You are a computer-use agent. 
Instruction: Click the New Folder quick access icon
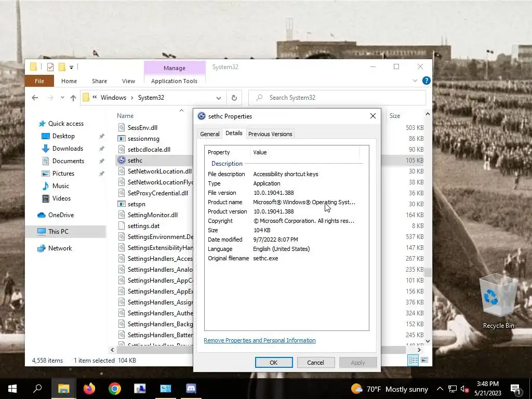[x=62, y=67]
